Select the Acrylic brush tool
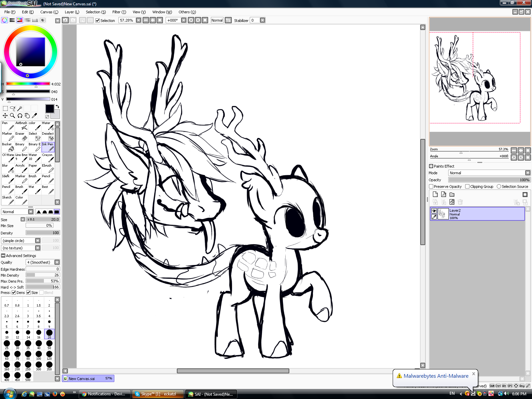The image size is (532, 399). click(21, 168)
